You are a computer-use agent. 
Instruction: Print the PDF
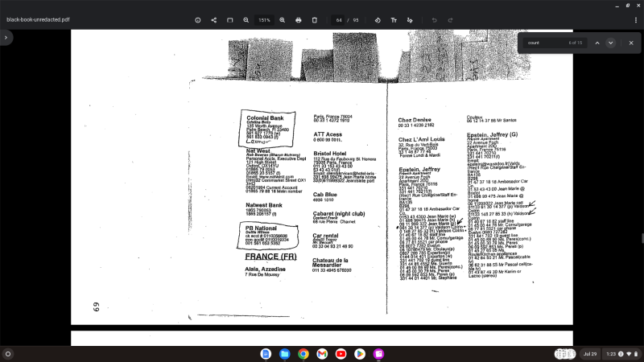click(298, 20)
